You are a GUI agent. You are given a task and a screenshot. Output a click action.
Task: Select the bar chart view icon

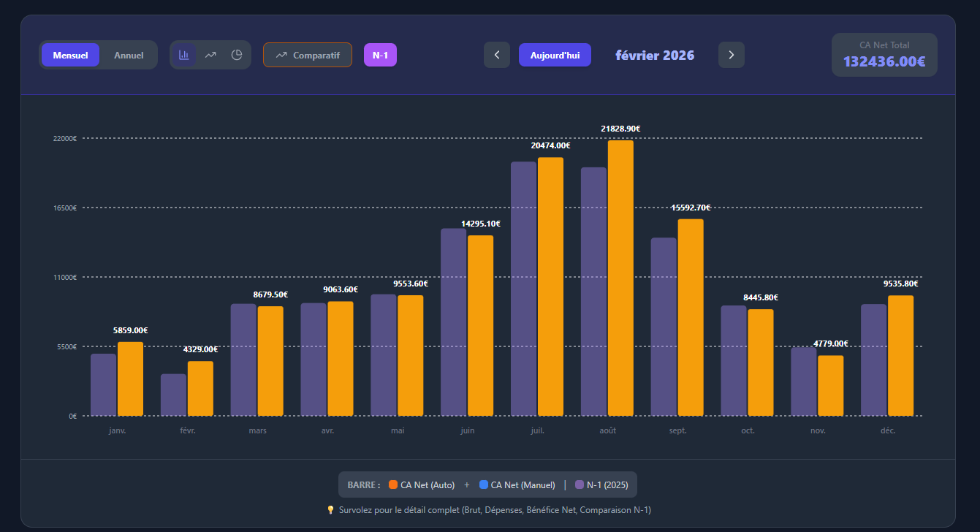183,55
